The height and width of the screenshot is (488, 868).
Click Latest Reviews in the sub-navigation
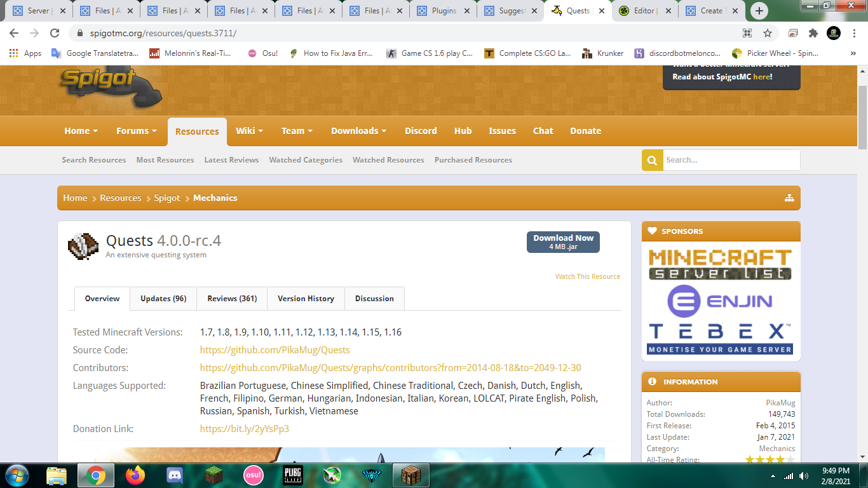(231, 160)
